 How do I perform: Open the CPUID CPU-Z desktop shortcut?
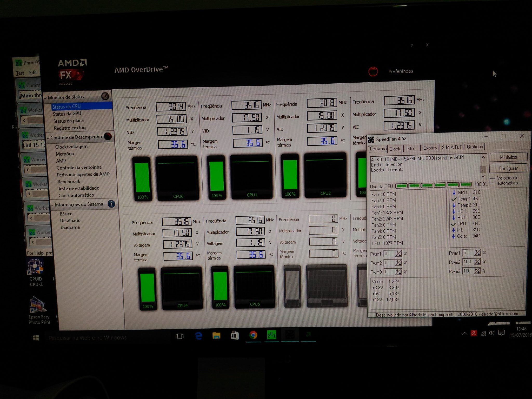(36, 273)
